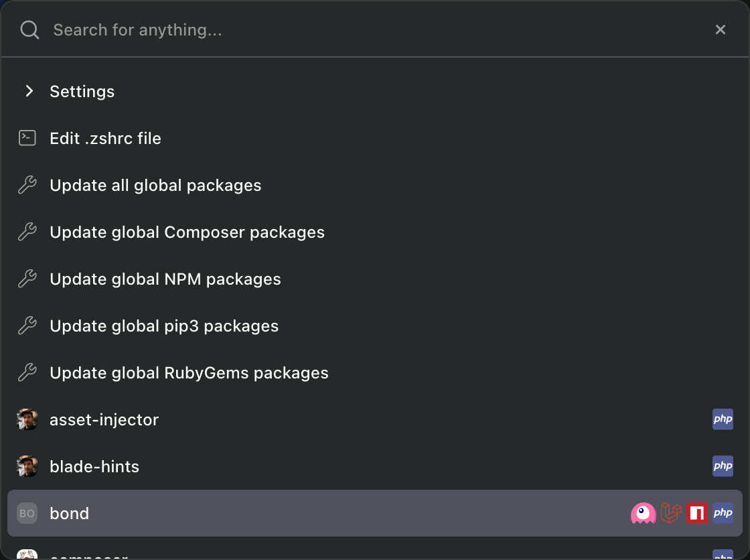This screenshot has width=750, height=560.
Task: Click the blade-hints author avatar
Action: coord(27,466)
